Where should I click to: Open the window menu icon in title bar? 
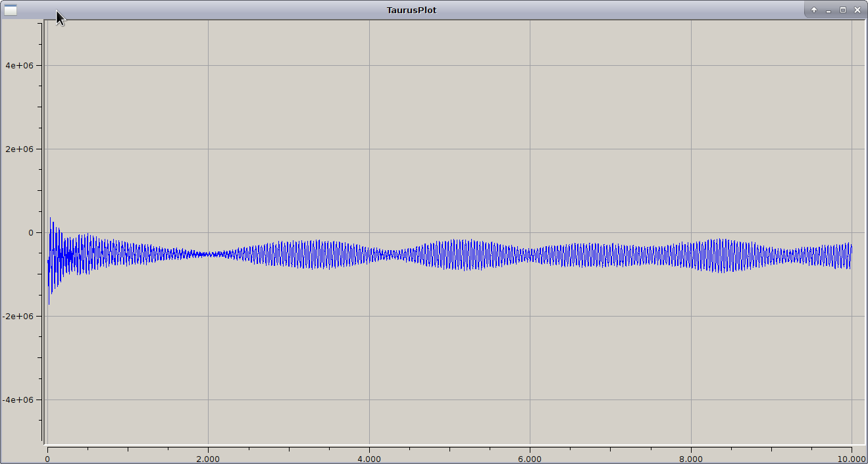click(x=11, y=10)
